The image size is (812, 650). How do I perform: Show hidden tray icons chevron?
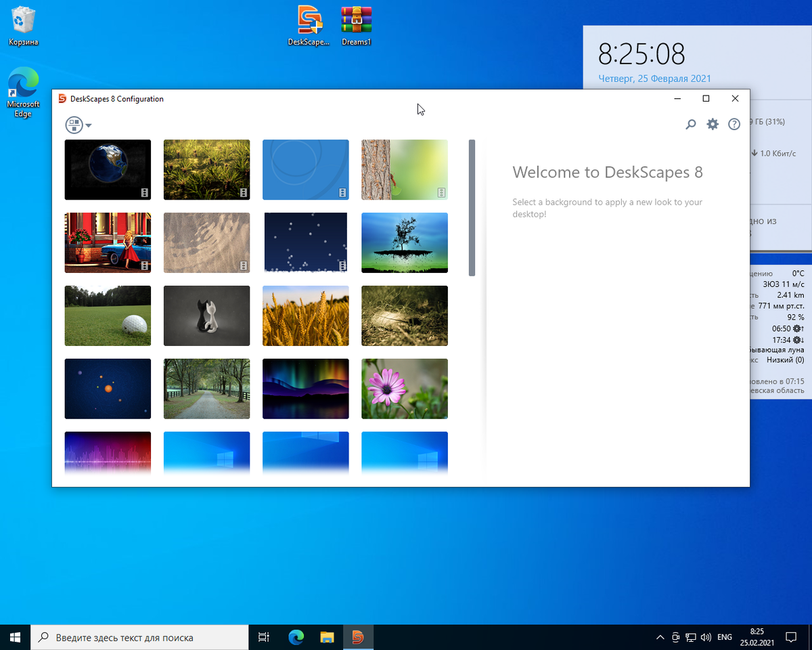[660, 637]
